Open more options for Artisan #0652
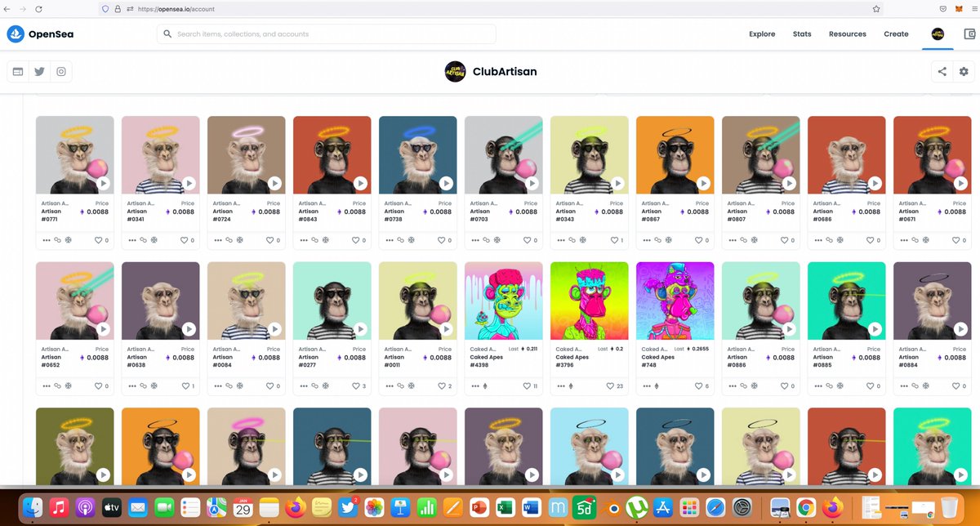The image size is (980, 526). [x=46, y=386]
